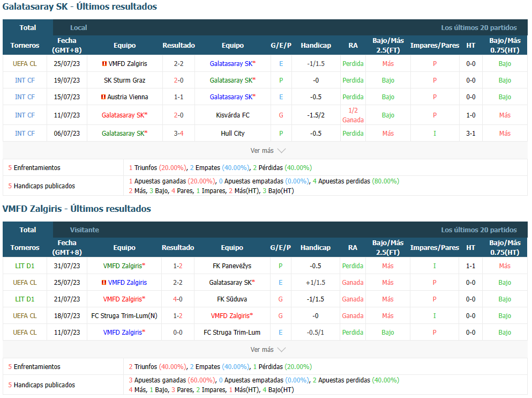532x398 pixels.
Task: Switch to the Visitante tab
Action: [x=85, y=230]
